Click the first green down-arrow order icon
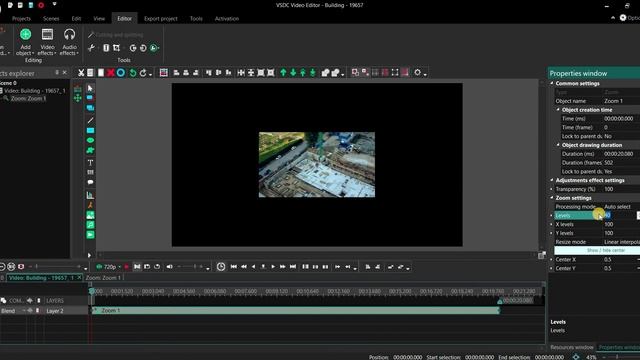 tap(293, 73)
